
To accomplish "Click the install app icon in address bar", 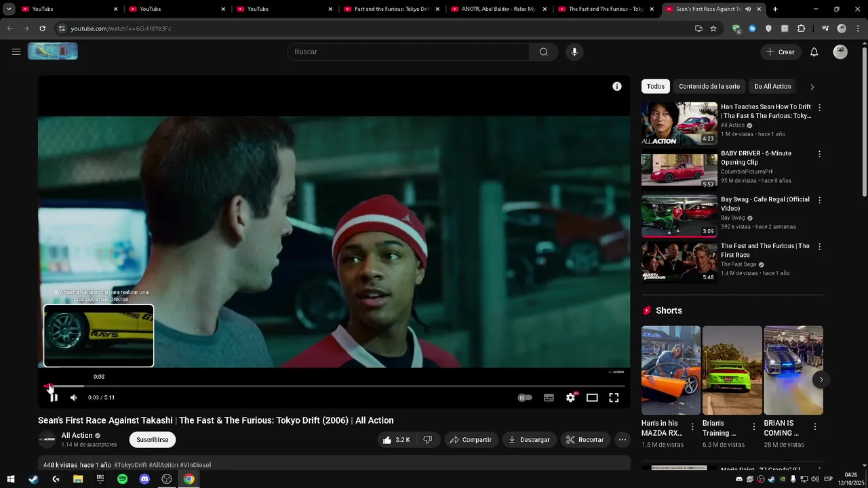I will point(698,28).
